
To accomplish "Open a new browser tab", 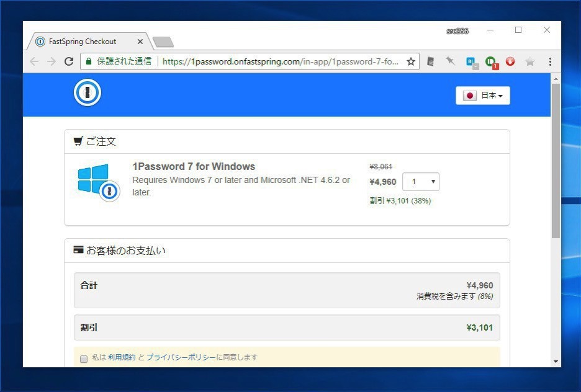I will coord(163,42).
